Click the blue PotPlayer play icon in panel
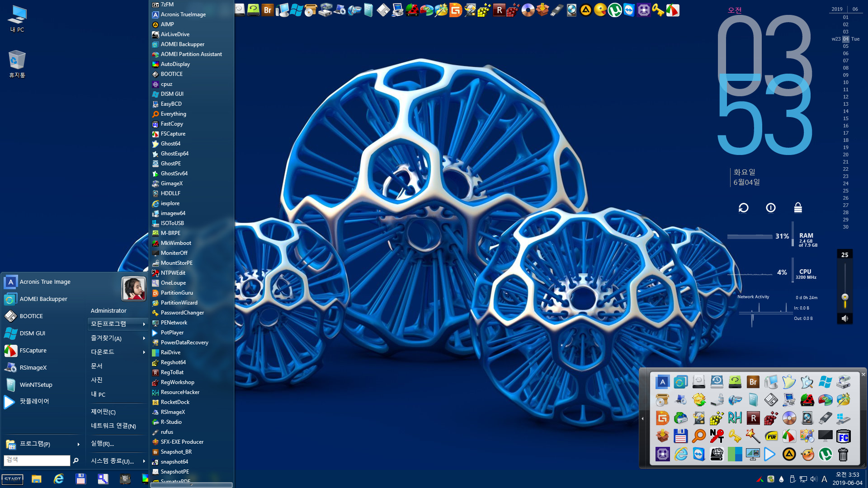The height and width of the screenshot is (488, 868). [x=769, y=455]
